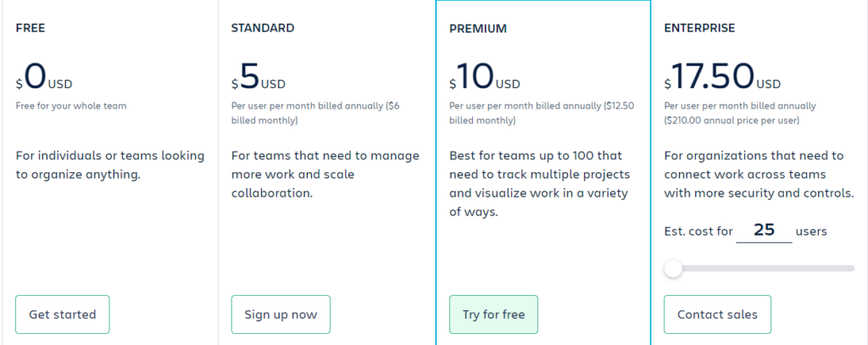Image resolution: width=868 pixels, height=345 pixels.
Task: Start Premium with Try for free
Action: (494, 314)
